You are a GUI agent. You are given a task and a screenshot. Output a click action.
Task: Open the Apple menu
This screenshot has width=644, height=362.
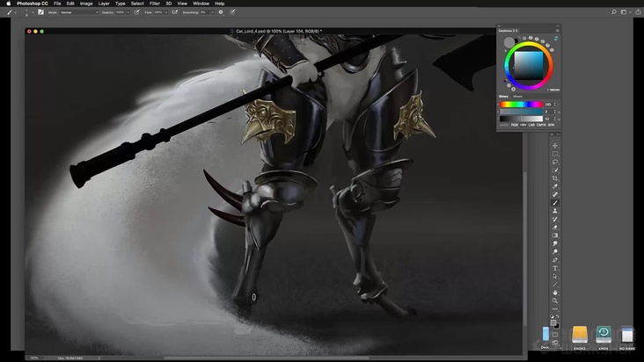coord(9,4)
